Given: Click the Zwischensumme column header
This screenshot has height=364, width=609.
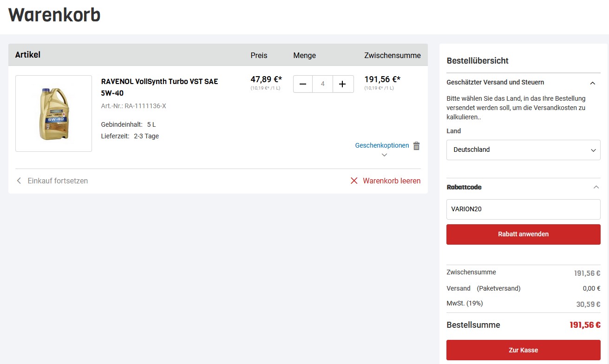Looking at the screenshot, I should 393,55.
